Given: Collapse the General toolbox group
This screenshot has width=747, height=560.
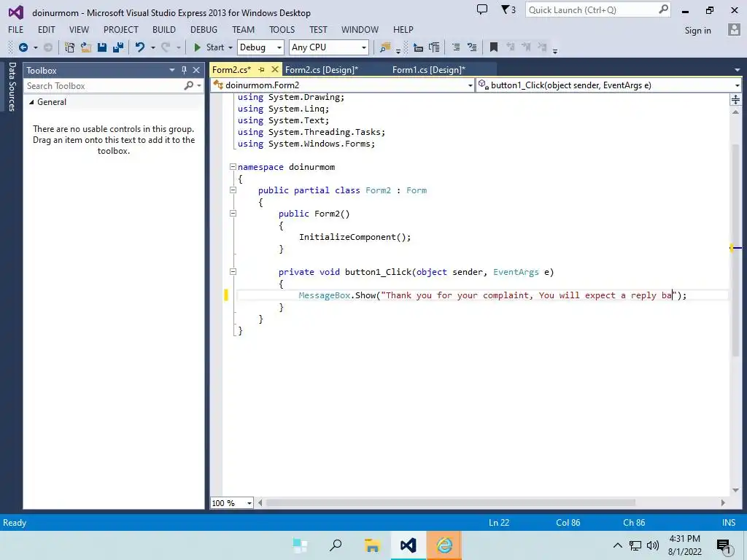Looking at the screenshot, I should 31,102.
